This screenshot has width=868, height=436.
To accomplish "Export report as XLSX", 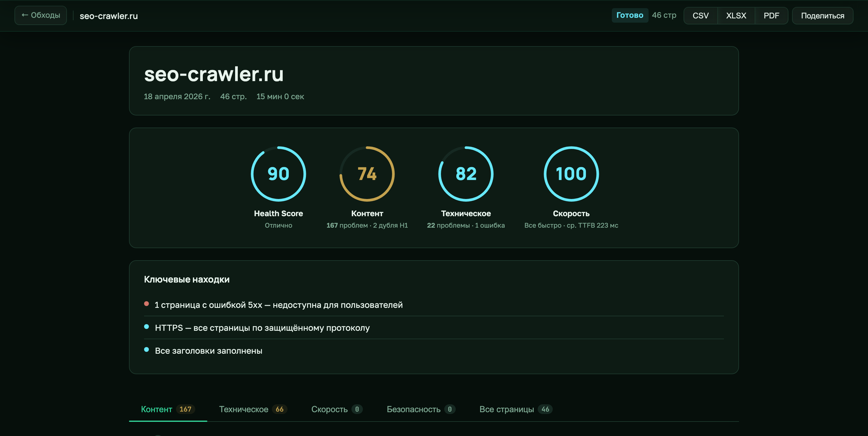I will [736, 15].
